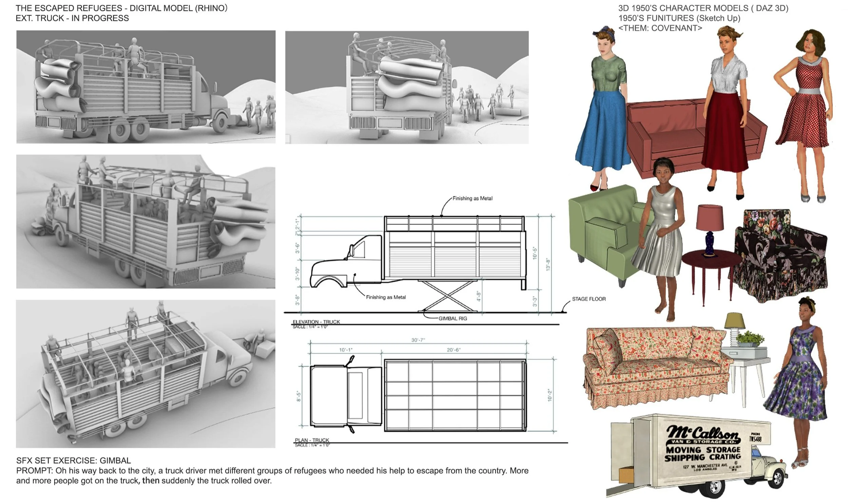
Task: Click the 'MOVING STORAGE' lettering on the van
Action: tap(703, 450)
